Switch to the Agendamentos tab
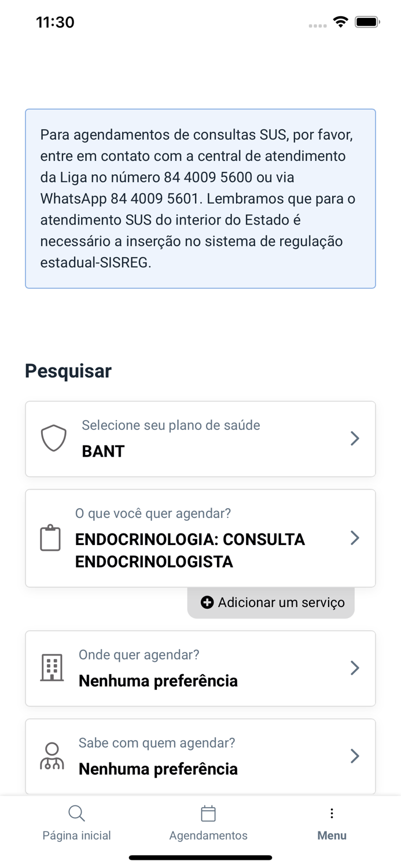 tap(208, 823)
